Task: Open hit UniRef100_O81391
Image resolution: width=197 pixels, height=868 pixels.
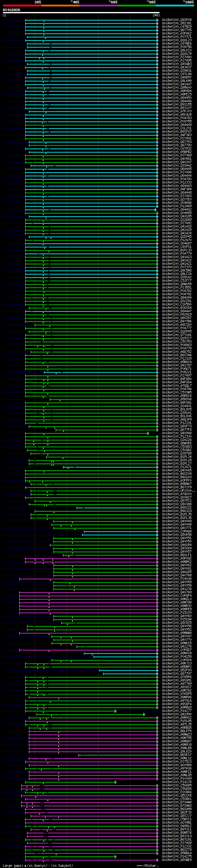Action: pyautogui.click(x=177, y=23)
